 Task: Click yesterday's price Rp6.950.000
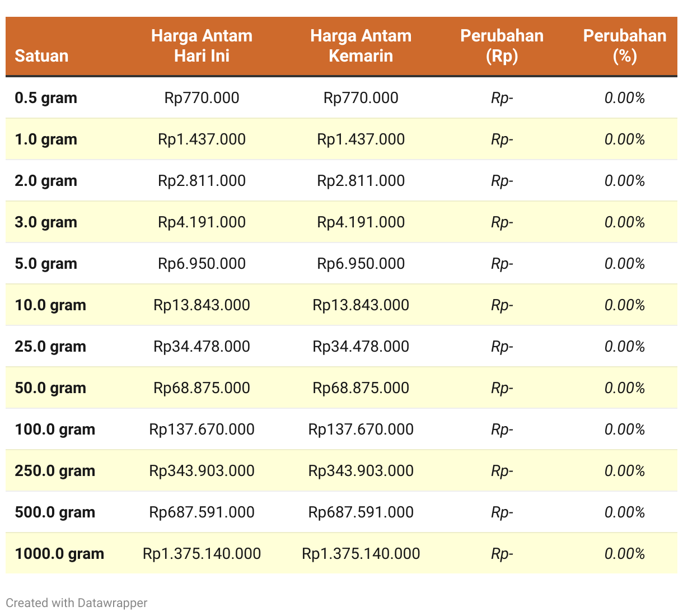click(x=361, y=264)
